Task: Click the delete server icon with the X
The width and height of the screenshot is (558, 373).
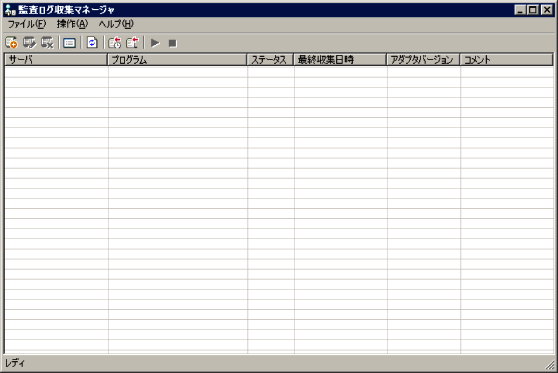Action: click(47, 43)
